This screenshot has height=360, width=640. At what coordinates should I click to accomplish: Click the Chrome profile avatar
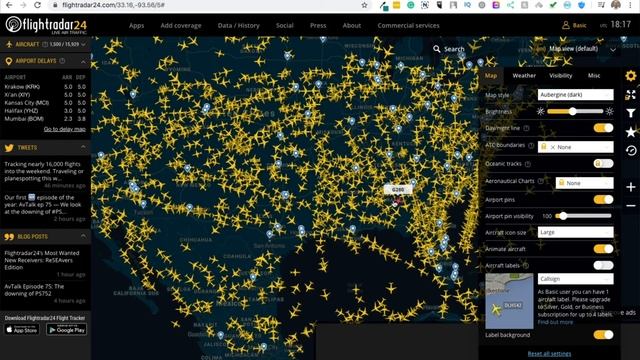pyautogui.click(x=616, y=5)
